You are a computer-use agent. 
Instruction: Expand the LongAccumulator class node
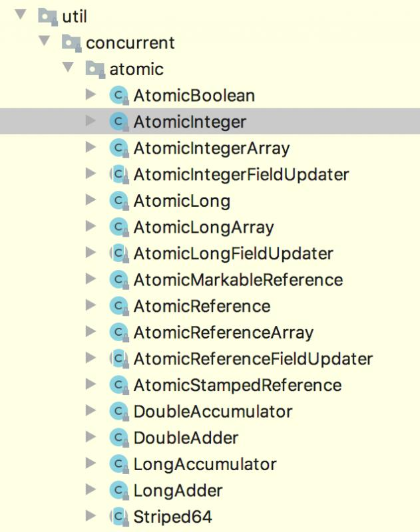(x=91, y=462)
